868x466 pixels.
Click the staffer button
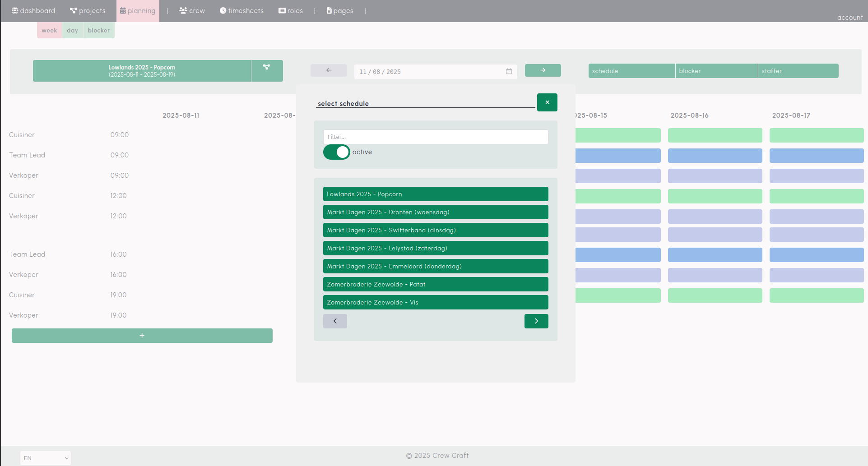[x=798, y=71]
